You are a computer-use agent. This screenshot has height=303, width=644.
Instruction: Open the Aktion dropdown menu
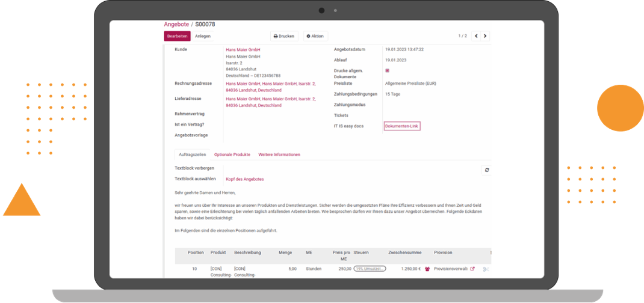pos(315,36)
